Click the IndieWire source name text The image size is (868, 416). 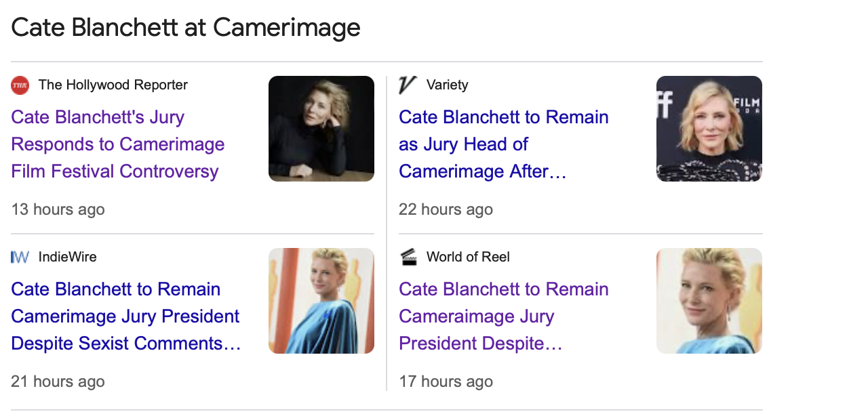coord(68,257)
